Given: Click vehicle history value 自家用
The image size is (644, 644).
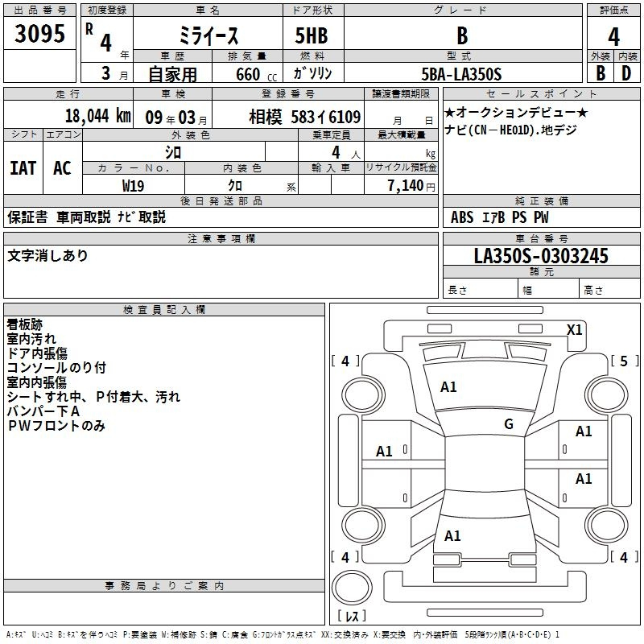Looking at the screenshot, I should coord(172,74).
